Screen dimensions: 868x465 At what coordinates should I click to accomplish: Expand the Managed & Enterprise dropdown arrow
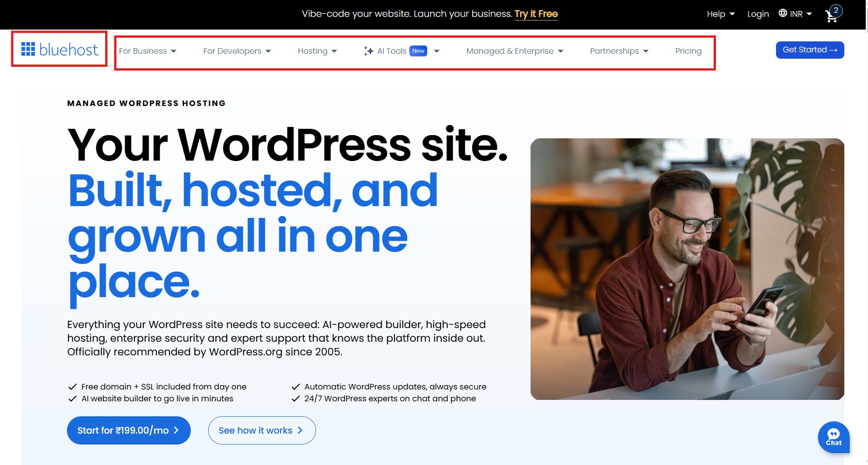(x=561, y=51)
